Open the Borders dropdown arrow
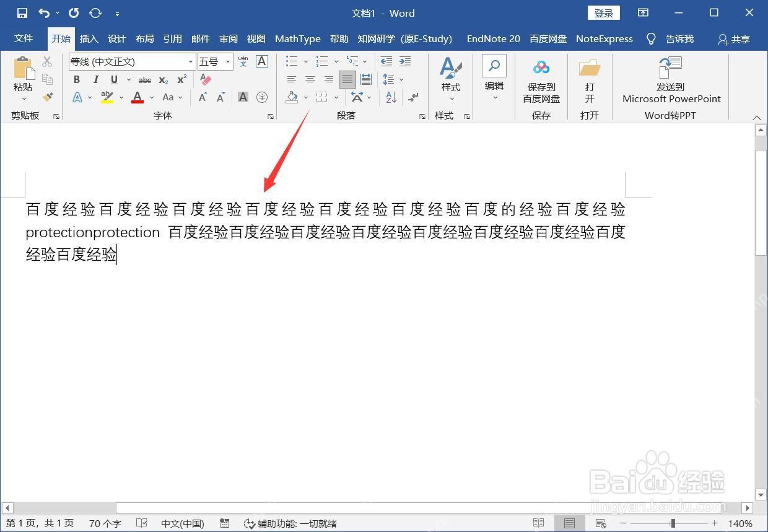This screenshot has width=768, height=532. (336, 97)
